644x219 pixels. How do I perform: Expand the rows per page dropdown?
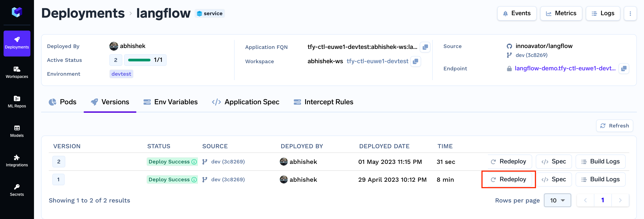(557, 200)
